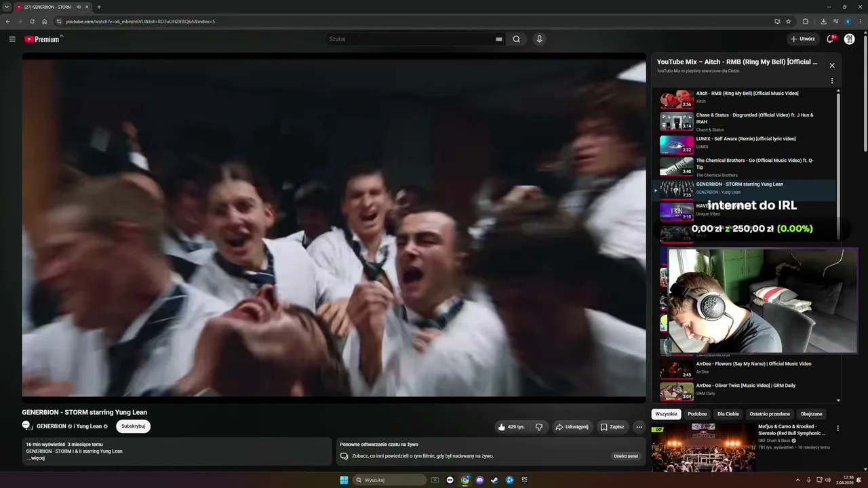This screenshot has height=488, width=868.
Task: Click the YouTube search magnifier button
Action: 517,39
